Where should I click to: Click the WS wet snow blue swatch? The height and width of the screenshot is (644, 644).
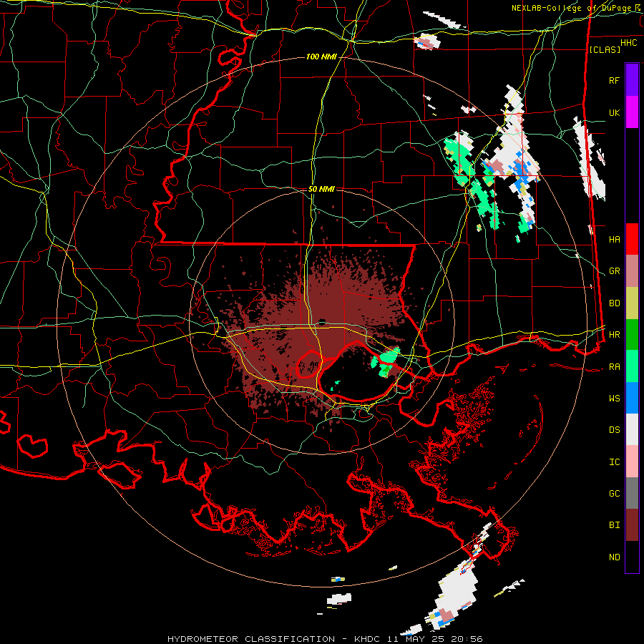[632, 398]
